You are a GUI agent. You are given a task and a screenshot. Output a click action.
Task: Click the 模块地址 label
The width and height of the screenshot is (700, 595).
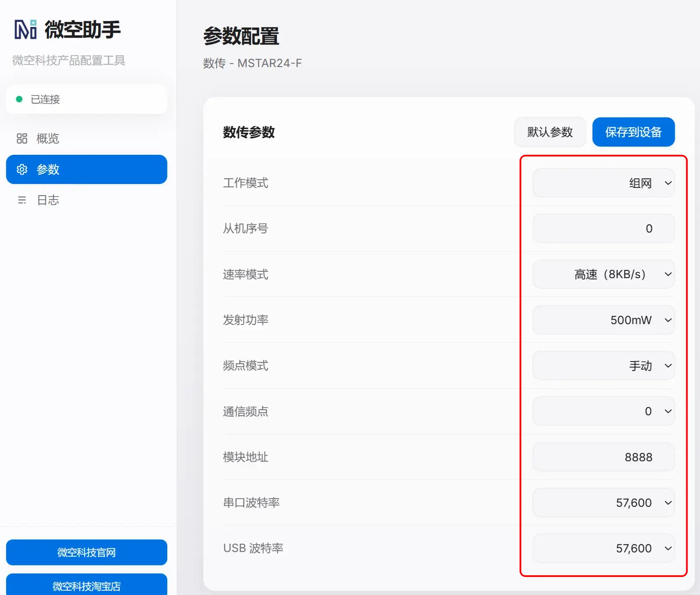pos(246,457)
